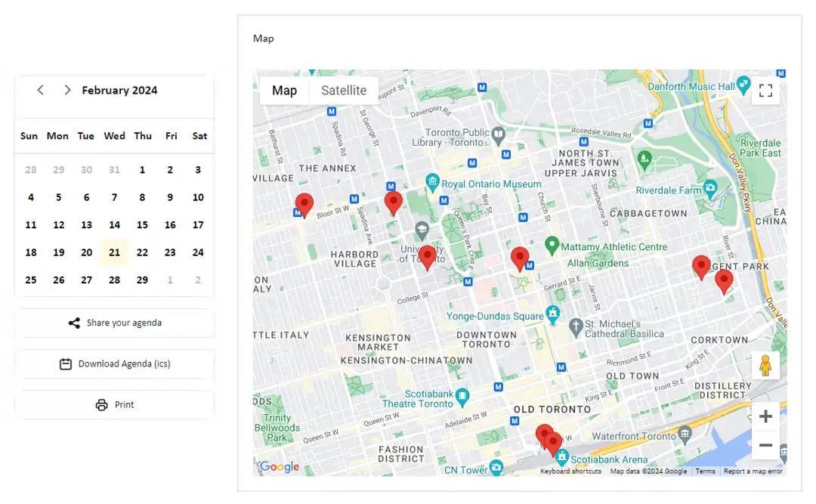Click Scotiabank Theatre Toronto marker icon
Viewport: 816px width, 504px height.
[x=462, y=397]
